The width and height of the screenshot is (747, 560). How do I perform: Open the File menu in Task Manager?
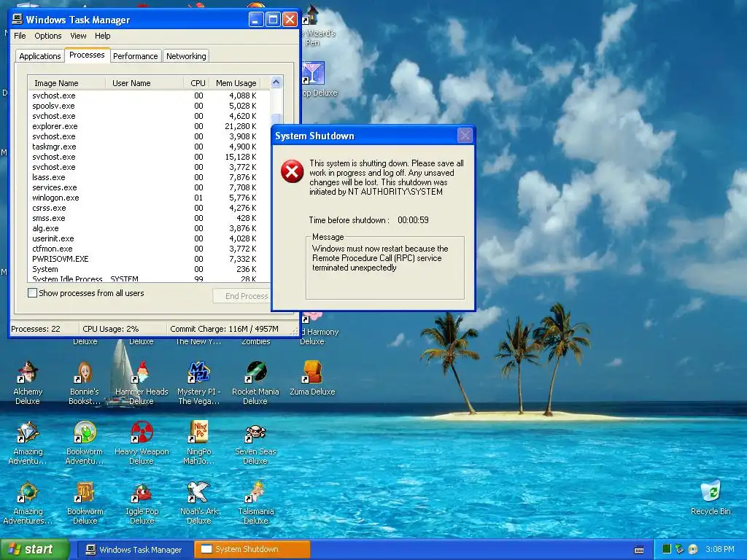[x=20, y=36]
